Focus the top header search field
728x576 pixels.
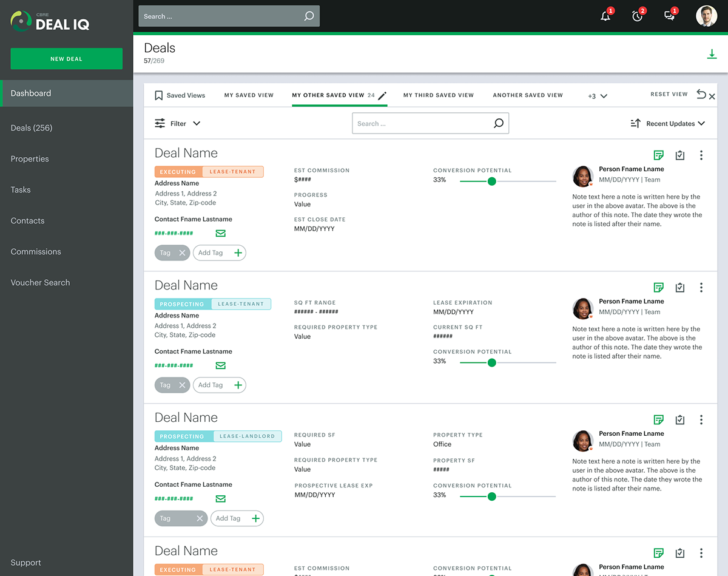(229, 16)
